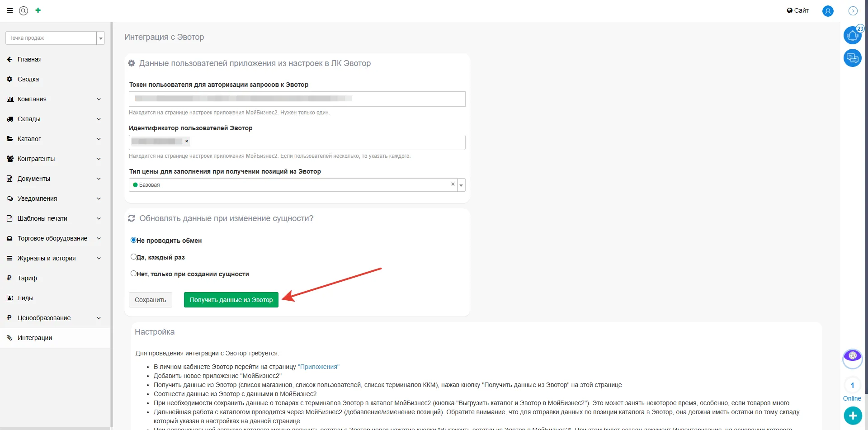Open notifications bell with badge 23
This screenshot has height=430, width=868.
[852, 35]
